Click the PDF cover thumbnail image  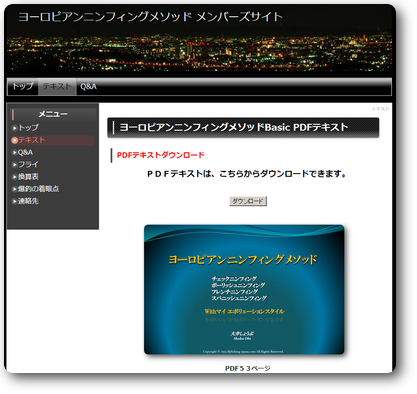pos(244,289)
